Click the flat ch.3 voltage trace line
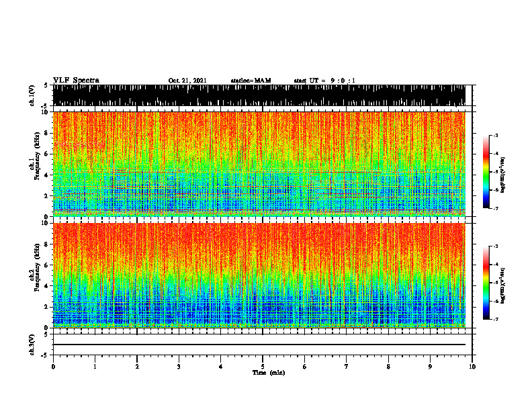532x411 pixels. [x=259, y=345]
